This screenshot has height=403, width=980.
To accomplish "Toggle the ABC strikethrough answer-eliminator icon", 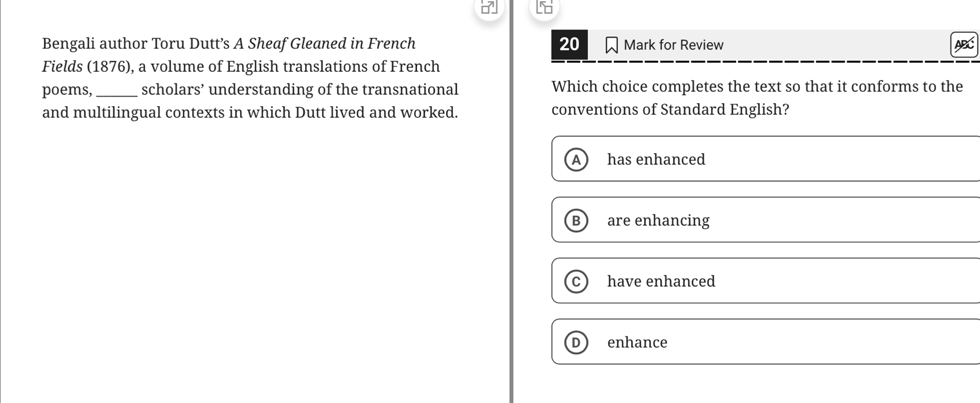I will [x=963, y=45].
